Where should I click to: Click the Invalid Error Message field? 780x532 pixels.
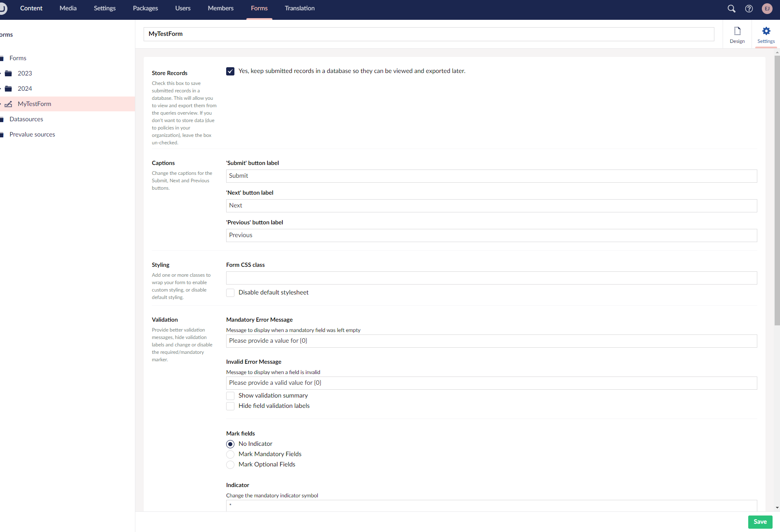(492, 383)
